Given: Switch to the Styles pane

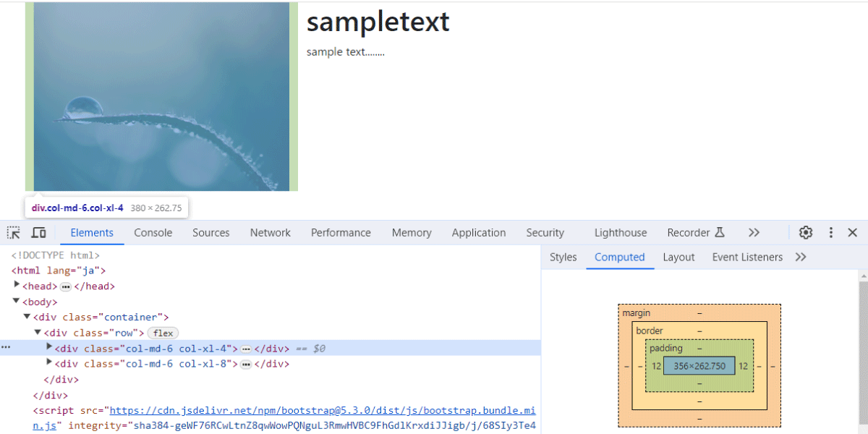Looking at the screenshot, I should [563, 258].
